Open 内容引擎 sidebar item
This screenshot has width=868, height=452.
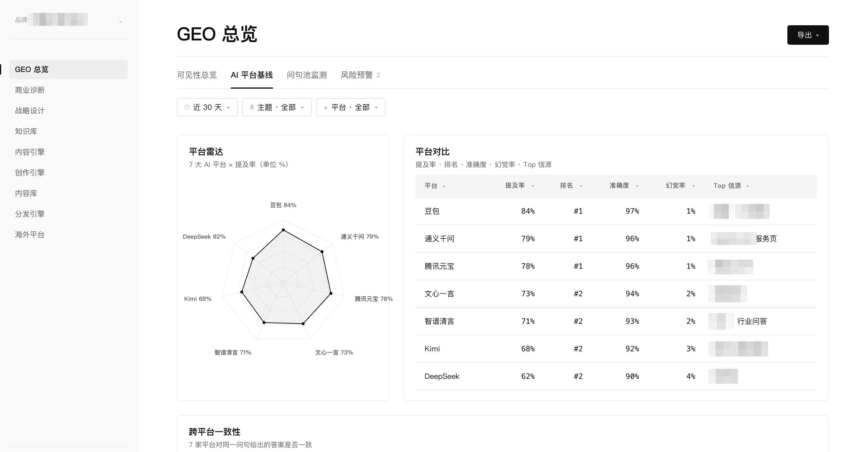(68, 152)
